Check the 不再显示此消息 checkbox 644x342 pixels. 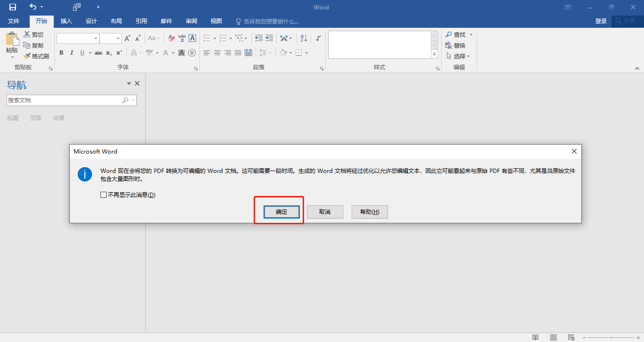tap(103, 195)
